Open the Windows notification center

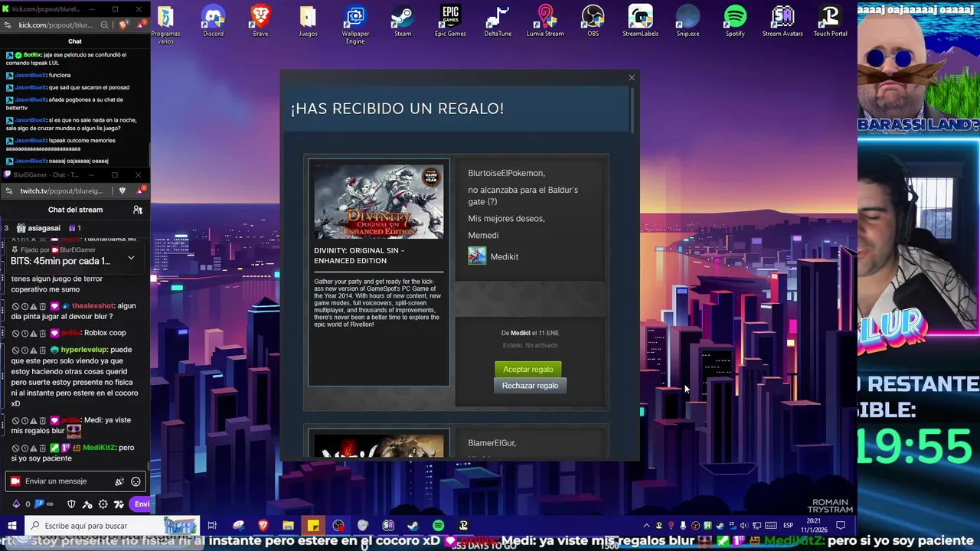[x=841, y=526]
